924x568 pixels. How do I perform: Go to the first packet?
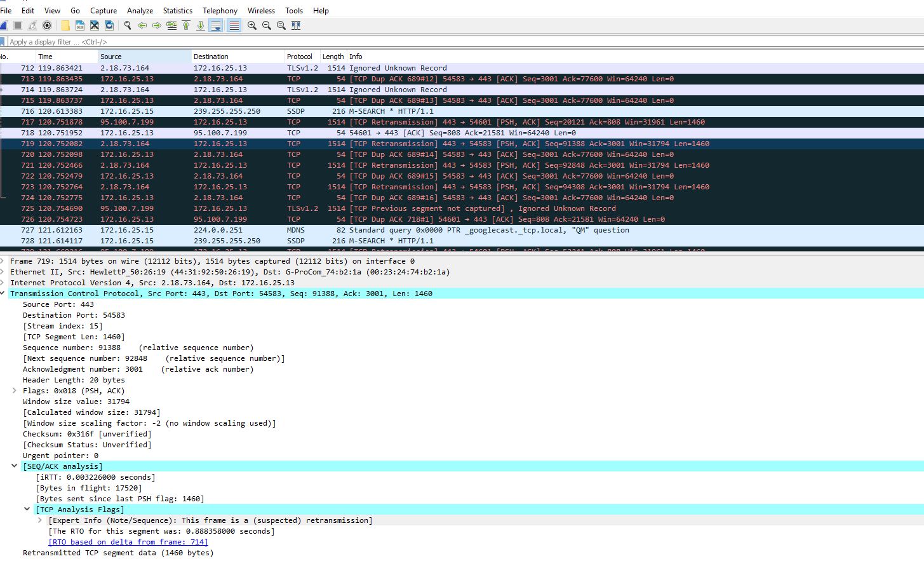[x=186, y=25]
